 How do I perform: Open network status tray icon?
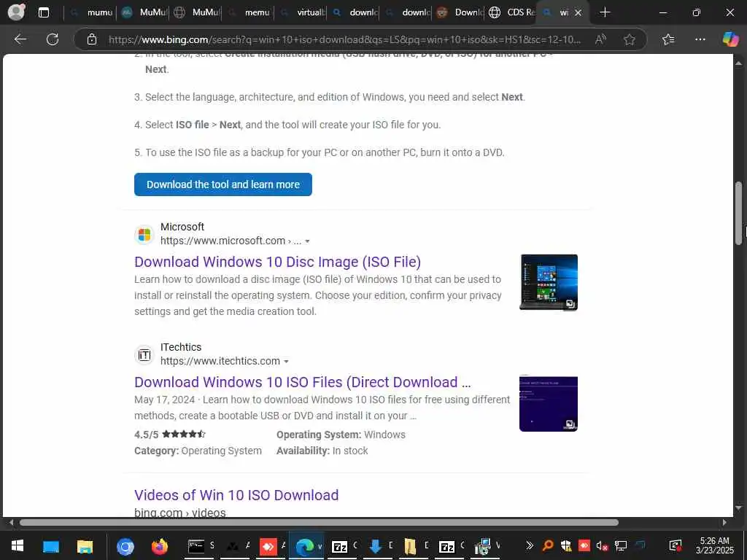tap(620, 545)
